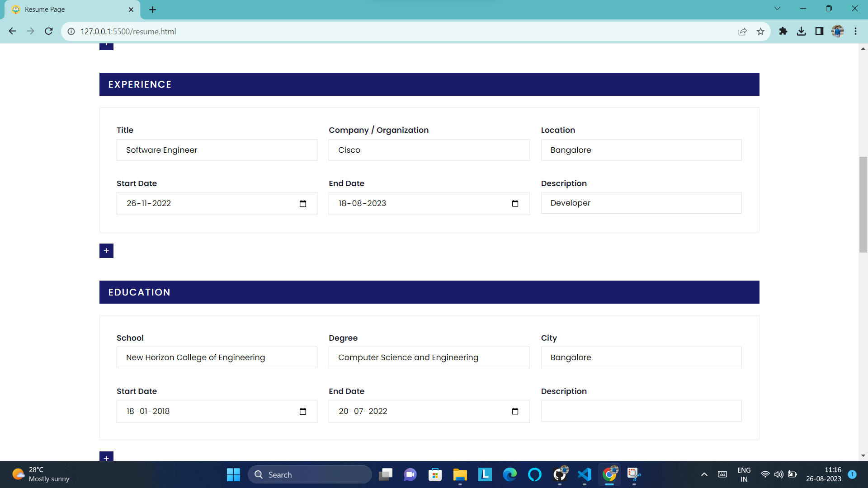This screenshot has width=868, height=488.
Task: Share the current page using the share icon
Action: click(x=743, y=32)
